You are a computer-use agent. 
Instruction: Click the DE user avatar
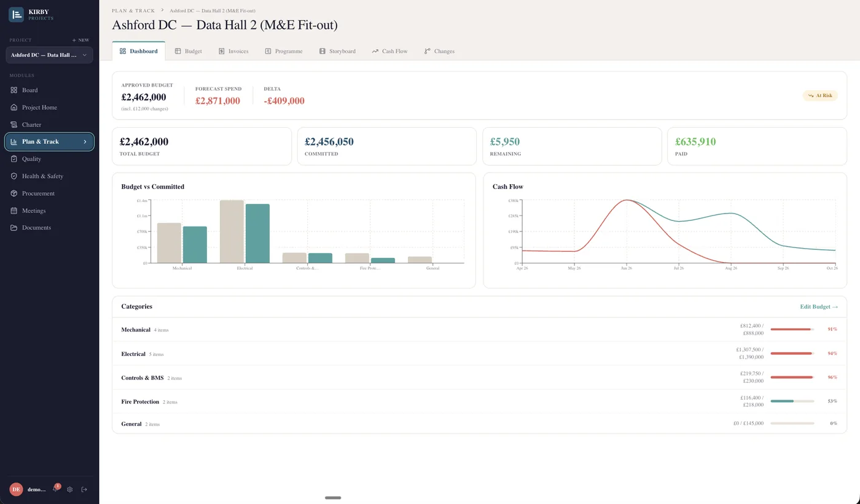pos(16,489)
